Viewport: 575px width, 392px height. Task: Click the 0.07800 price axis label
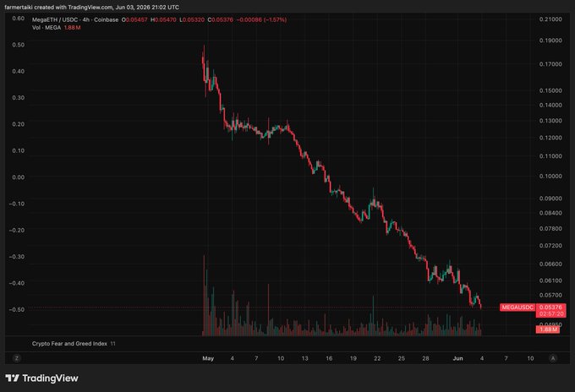550,229
